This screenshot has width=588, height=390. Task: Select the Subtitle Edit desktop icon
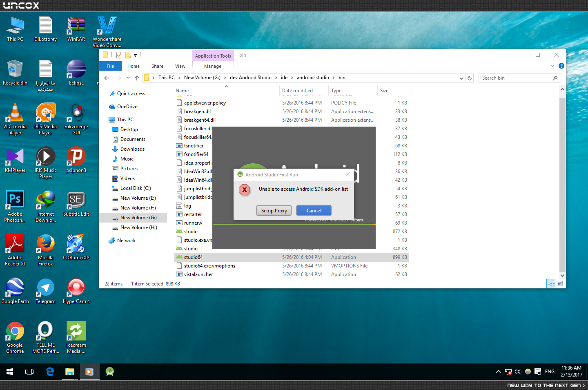76,204
